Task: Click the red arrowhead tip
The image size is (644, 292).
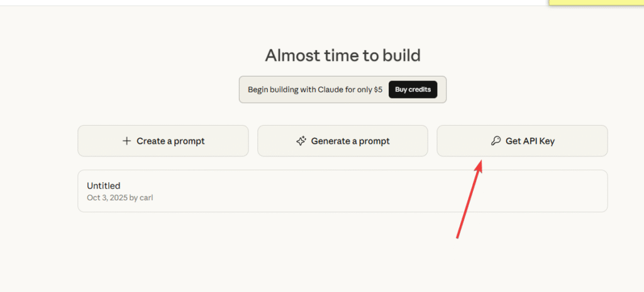Action: (481, 161)
